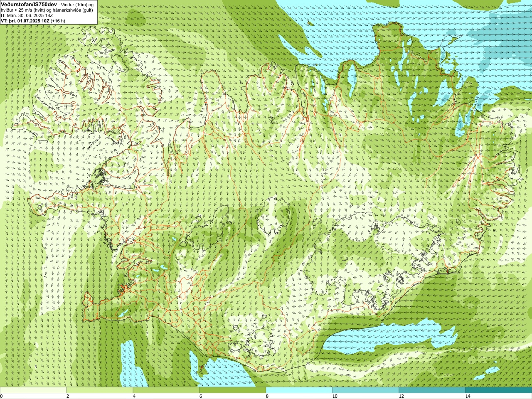The height and width of the screenshot is (399, 532).
Task: Select the turquoise 10–12 m/s color band
Action: [x=366, y=390]
